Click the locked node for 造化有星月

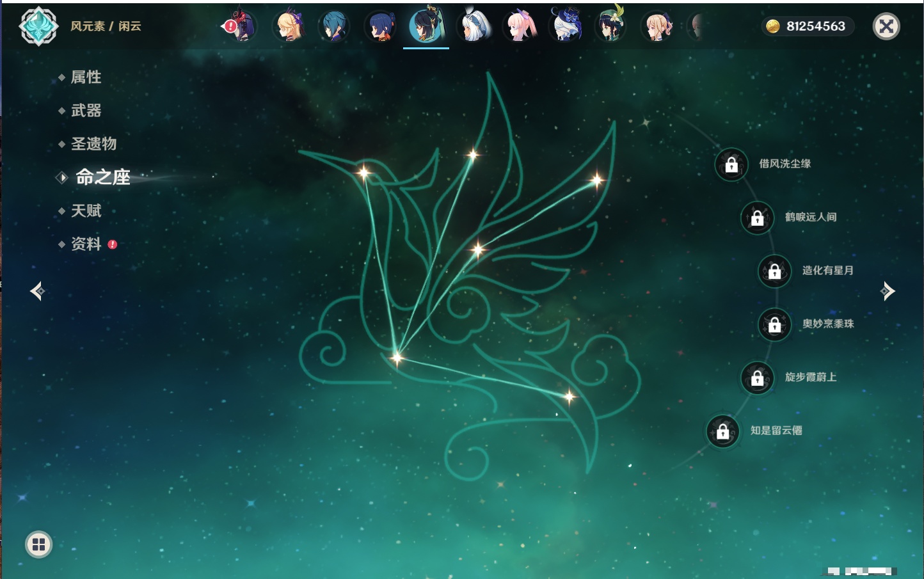click(775, 271)
